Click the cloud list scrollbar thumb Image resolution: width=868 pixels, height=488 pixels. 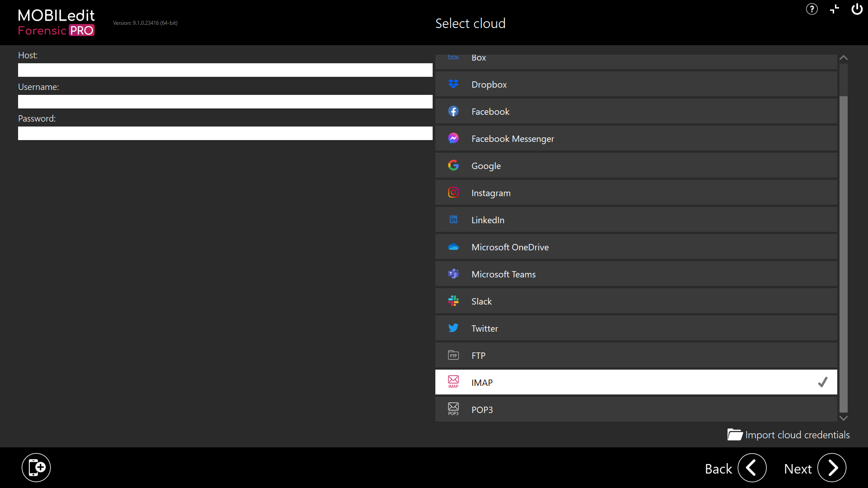[x=843, y=253]
